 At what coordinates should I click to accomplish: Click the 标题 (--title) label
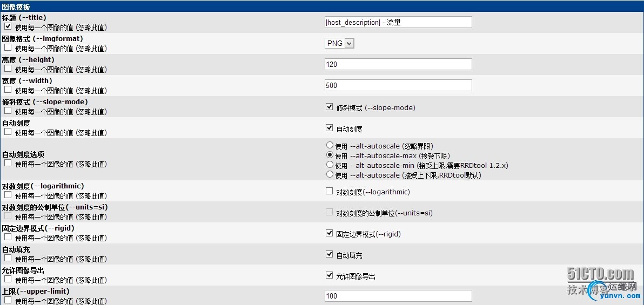pyautogui.click(x=24, y=18)
